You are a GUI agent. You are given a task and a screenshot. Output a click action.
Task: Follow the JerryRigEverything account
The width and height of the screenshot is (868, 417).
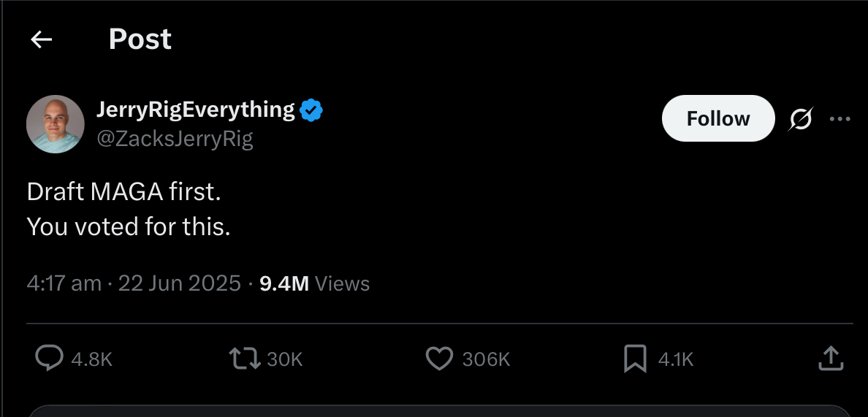[718, 118]
